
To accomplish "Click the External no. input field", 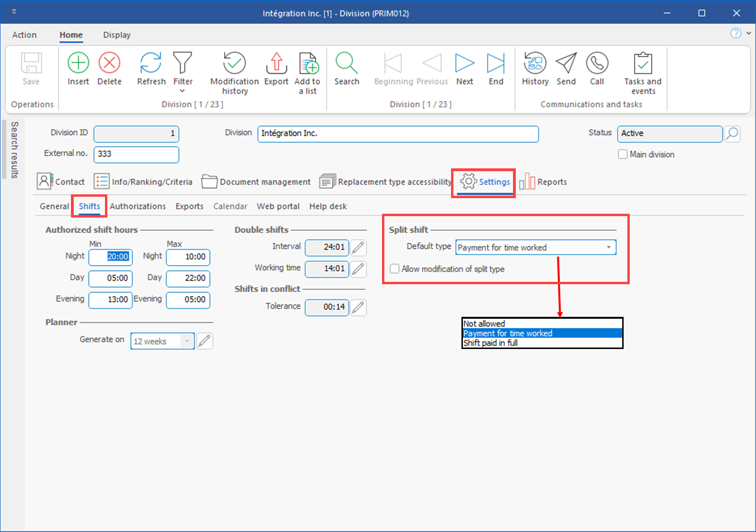I will pos(136,155).
